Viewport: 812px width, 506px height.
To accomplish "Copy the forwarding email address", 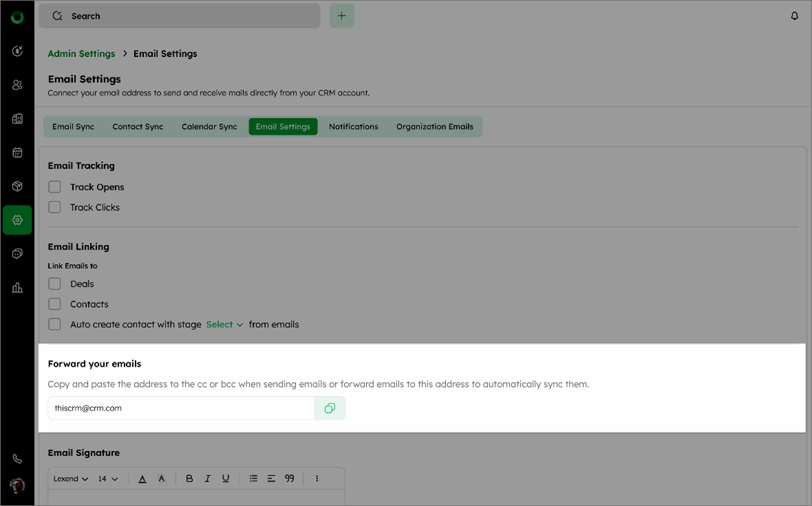I will [330, 408].
